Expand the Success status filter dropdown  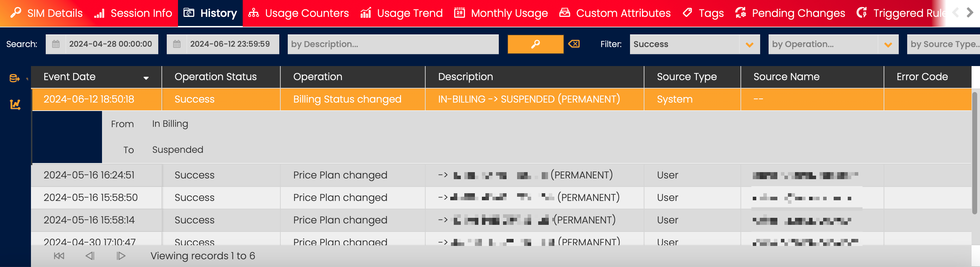point(749,44)
